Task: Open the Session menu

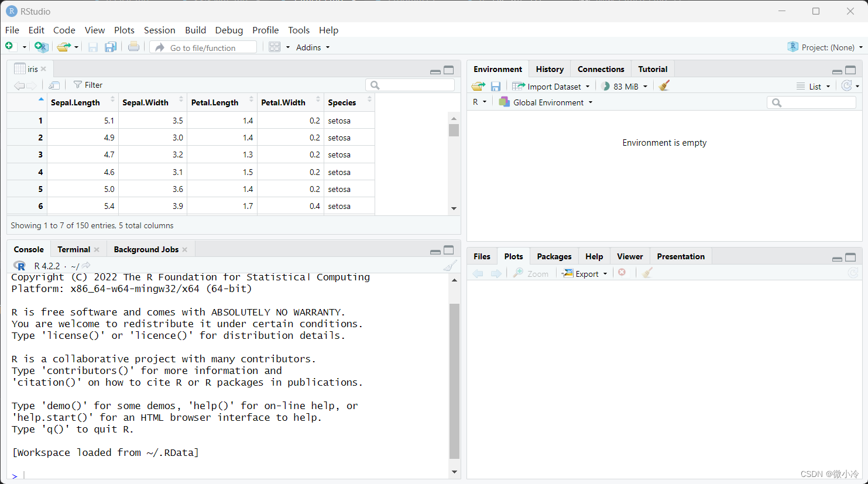Action: tap(159, 30)
